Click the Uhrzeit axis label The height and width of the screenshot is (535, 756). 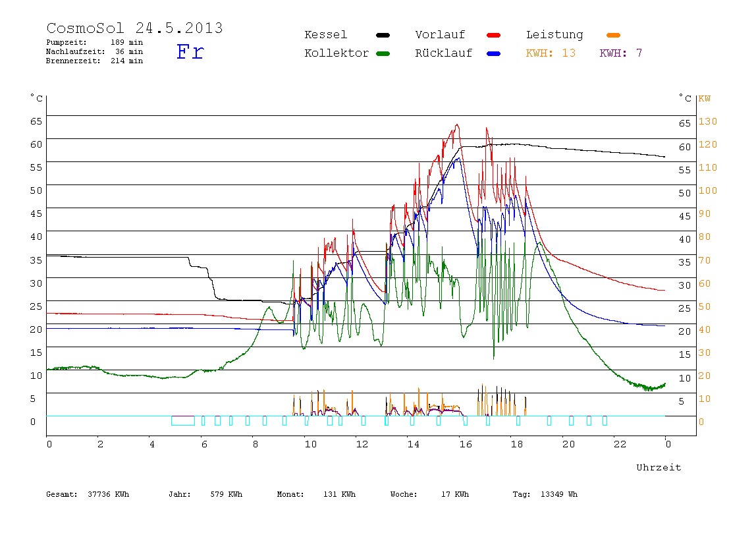pyautogui.click(x=659, y=467)
